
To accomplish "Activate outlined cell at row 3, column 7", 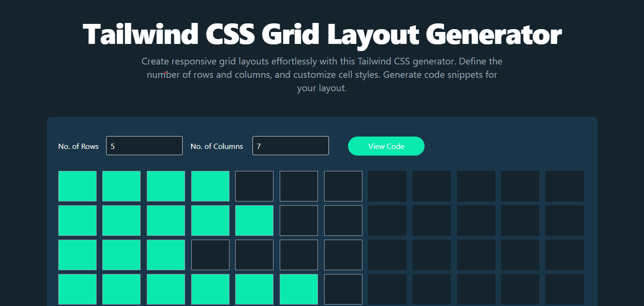I will (x=343, y=255).
